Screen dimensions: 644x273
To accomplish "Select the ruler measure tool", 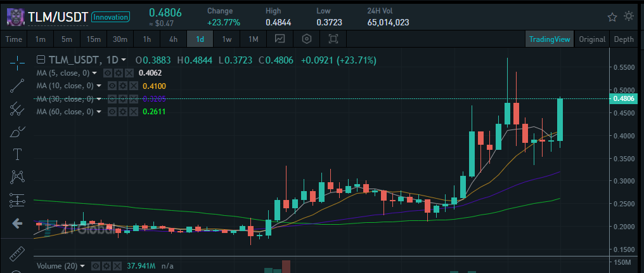I will click(17, 253).
